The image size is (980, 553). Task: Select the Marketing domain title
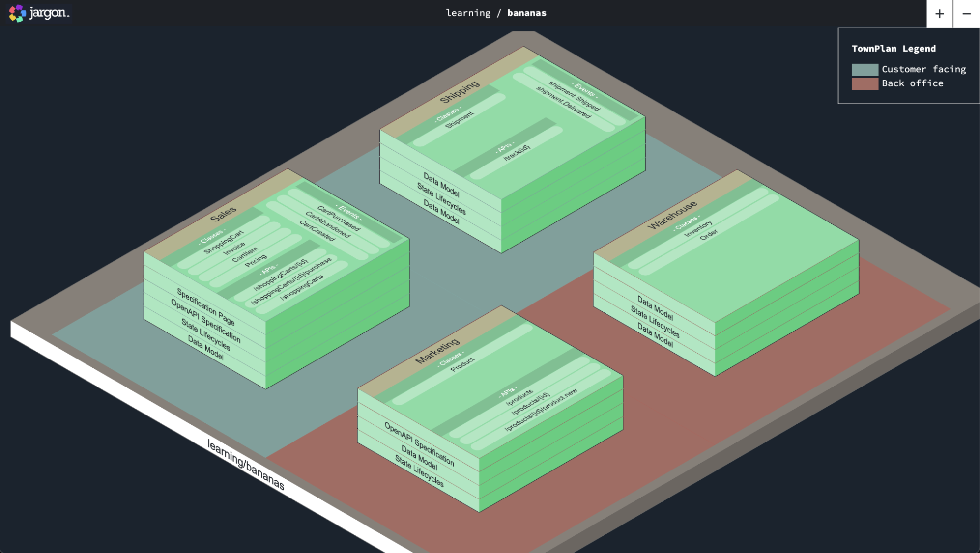437,351
